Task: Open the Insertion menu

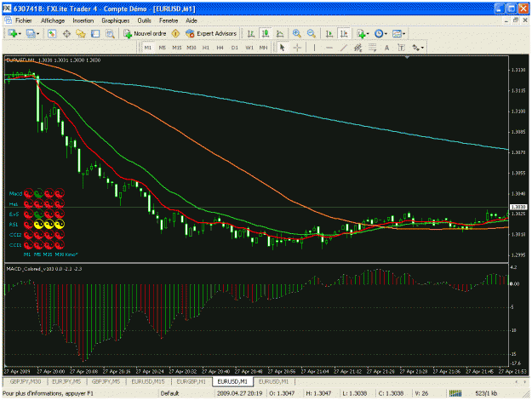Action: [83, 20]
